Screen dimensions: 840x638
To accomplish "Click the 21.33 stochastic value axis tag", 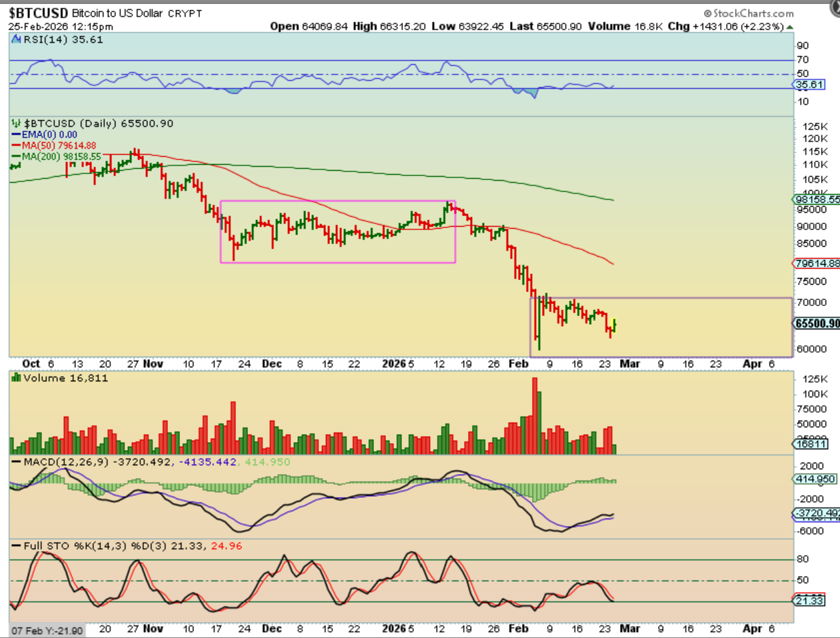I will [809, 601].
